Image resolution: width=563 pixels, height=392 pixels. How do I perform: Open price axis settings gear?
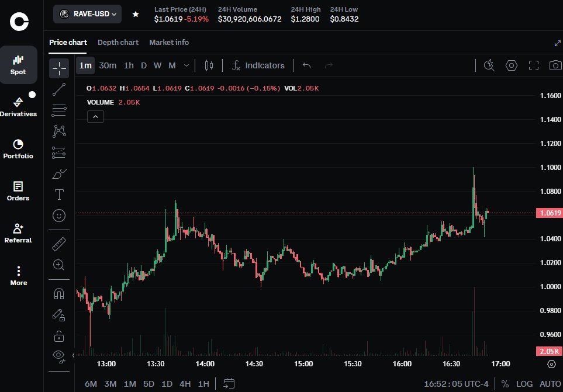pyautogui.click(x=551, y=365)
